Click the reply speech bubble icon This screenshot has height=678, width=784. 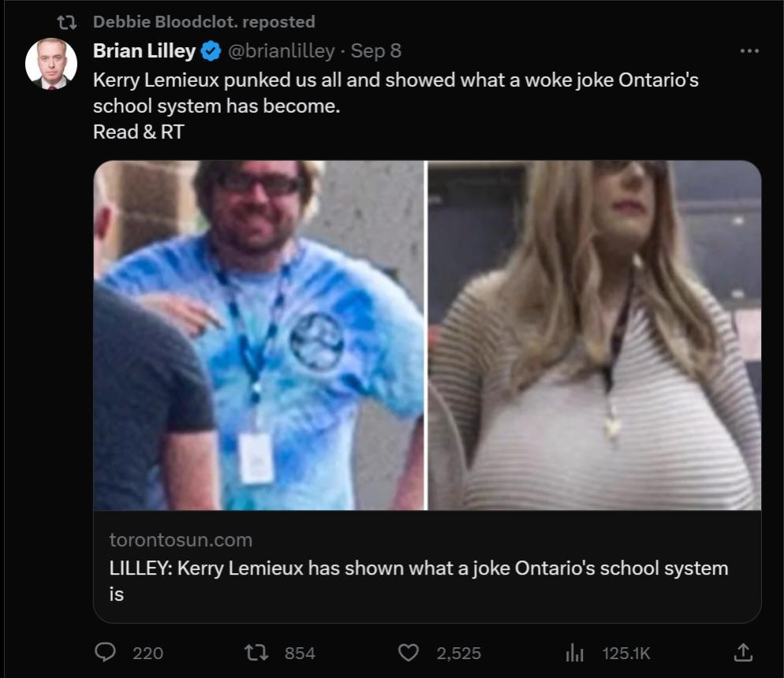click(106, 652)
